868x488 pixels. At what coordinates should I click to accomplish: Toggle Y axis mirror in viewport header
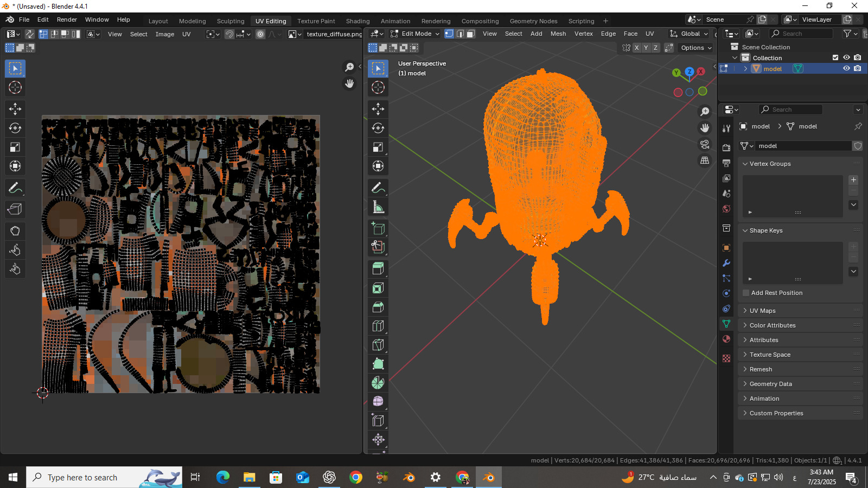646,48
